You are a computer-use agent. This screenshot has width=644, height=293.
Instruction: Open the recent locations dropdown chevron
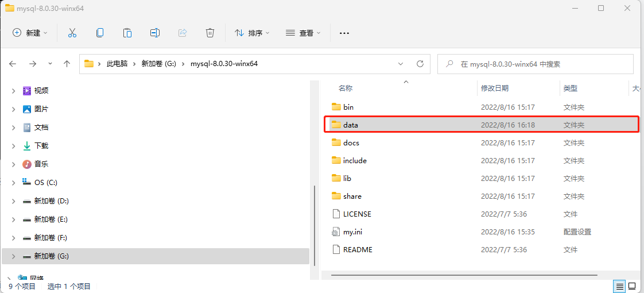50,64
